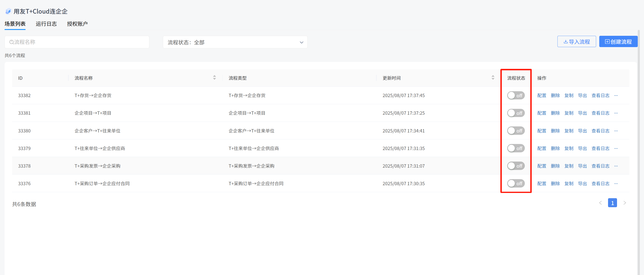644x275 pixels.
Task: Click the 创建流程 button
Action: (x=618, y=41)
